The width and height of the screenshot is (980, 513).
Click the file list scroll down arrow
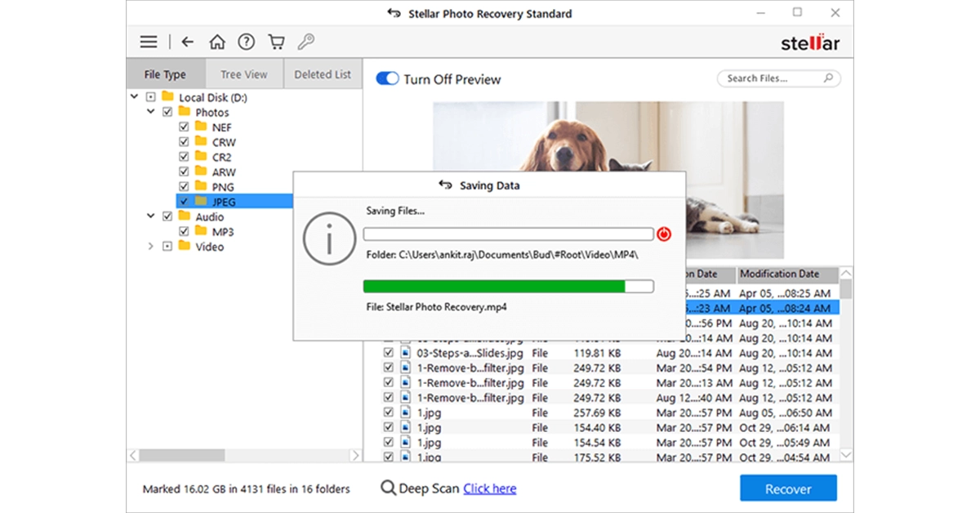846,454
